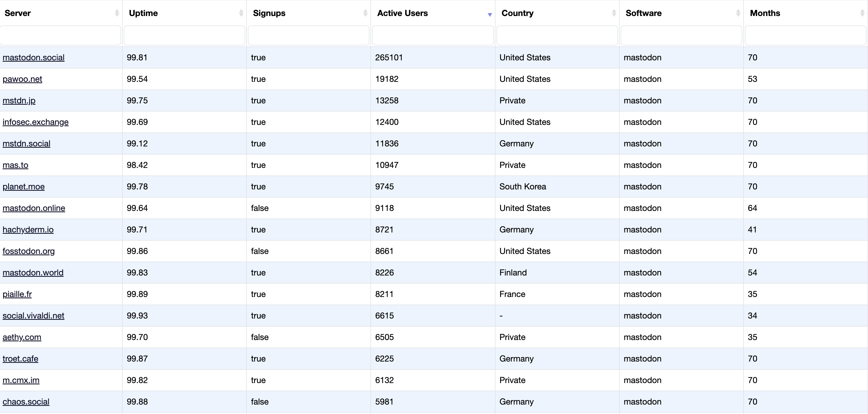Viewport: 868px width, 414px height.
Task: Click the Country column sort arrows
Action: pos(614,13)
